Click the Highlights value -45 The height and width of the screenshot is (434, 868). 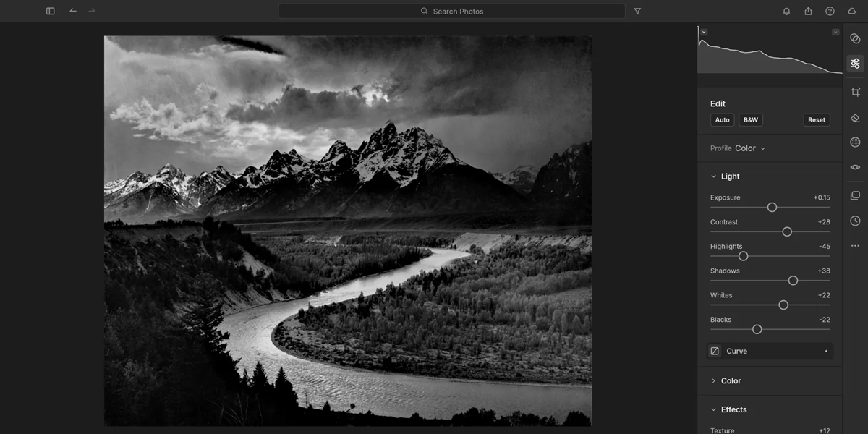coord(825,247)
